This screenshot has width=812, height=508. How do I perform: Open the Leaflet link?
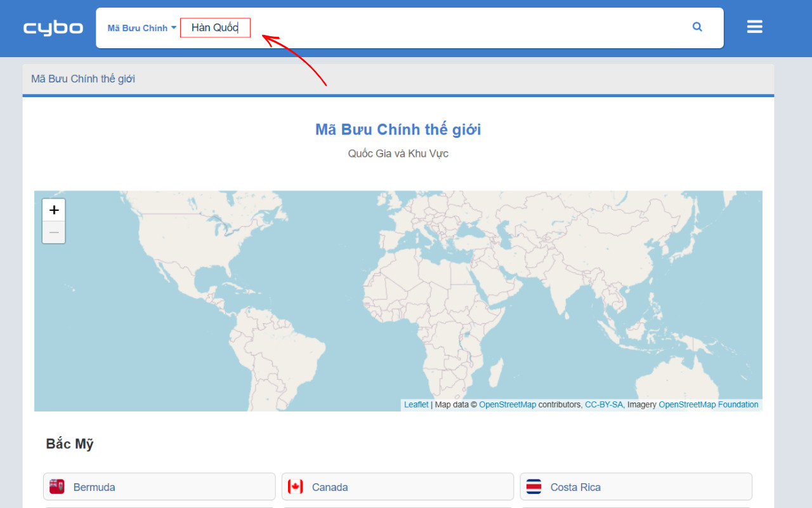pos(416,404)
